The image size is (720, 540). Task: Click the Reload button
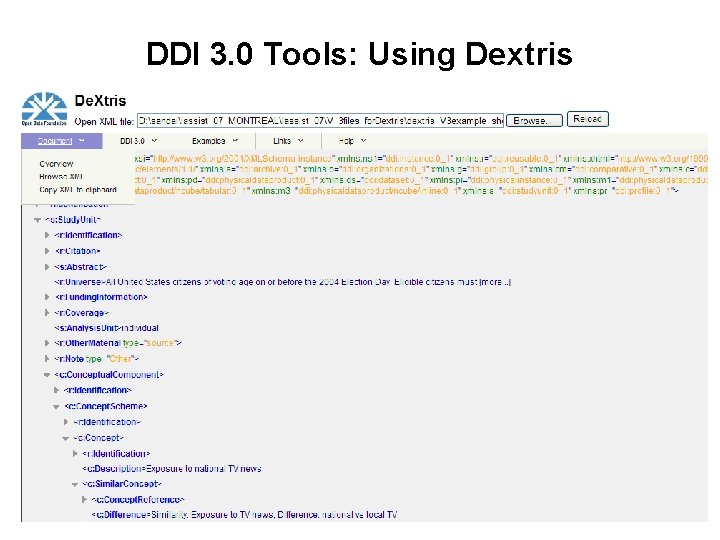588,119
